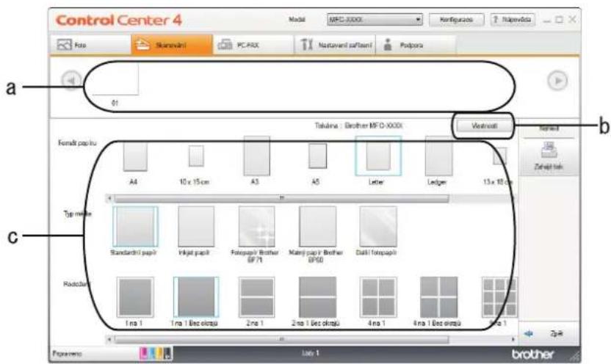Viewport: 611px width, 364px height.
Task: Click the paper size horizontal scrollbar thumb
Action: point(281,199)
